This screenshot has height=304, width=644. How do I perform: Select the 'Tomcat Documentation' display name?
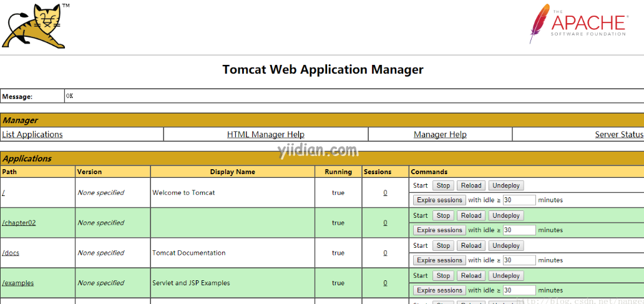[189, 253]
